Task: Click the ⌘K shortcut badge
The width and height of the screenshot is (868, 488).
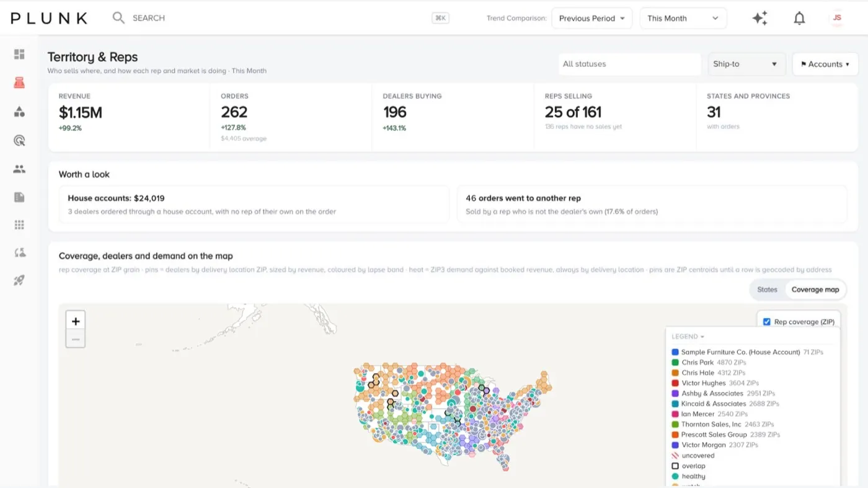Action: (x=440, y=18)
